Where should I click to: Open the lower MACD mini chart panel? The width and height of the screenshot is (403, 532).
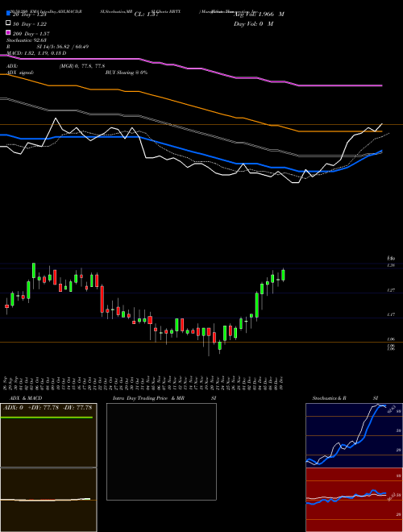pos(48,500)
